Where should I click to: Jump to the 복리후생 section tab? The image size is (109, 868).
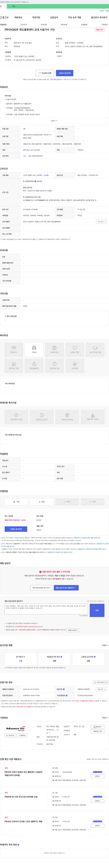point(64,25)
